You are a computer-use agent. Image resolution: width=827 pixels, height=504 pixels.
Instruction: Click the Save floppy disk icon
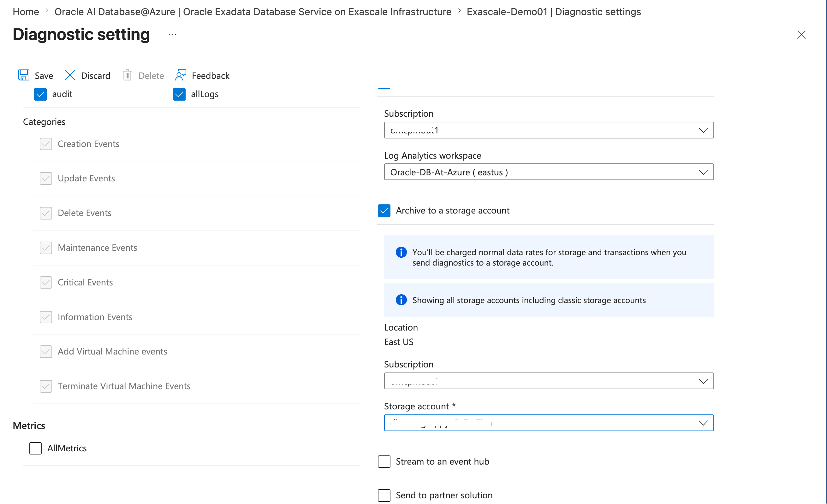click(x=23, y=75)
